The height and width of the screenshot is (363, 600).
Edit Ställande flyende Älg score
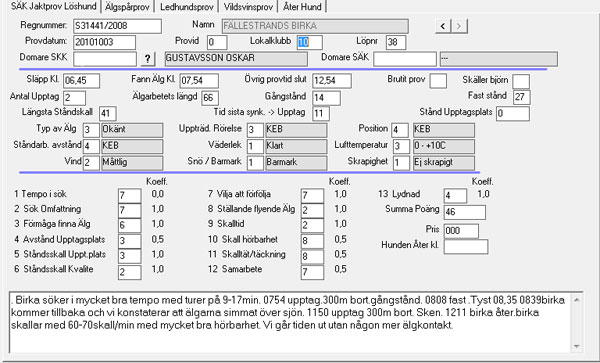point(312,211)
